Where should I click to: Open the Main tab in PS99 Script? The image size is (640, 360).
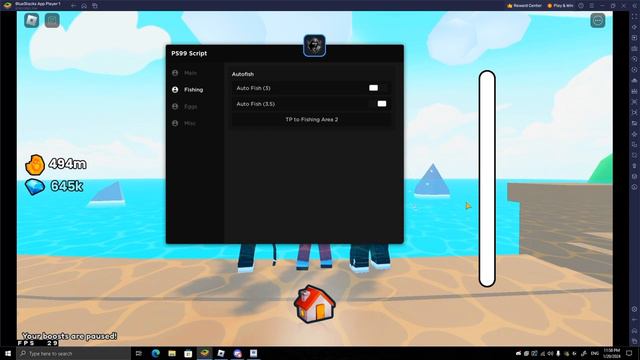pyautogui.click(x=190, y=73)
